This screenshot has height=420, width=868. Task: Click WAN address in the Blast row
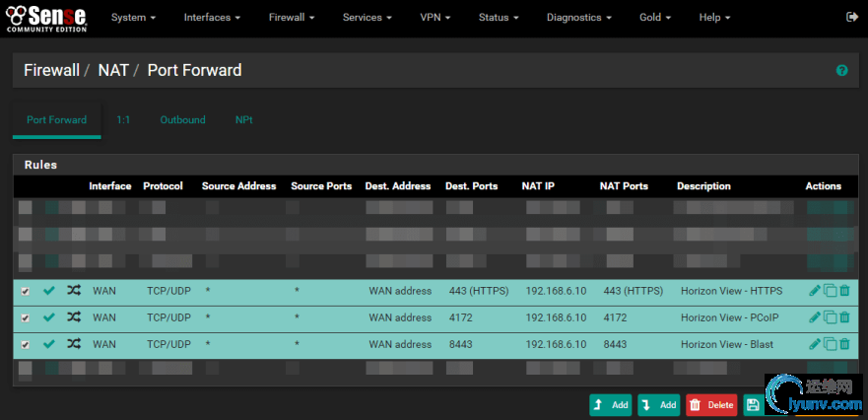400,344
